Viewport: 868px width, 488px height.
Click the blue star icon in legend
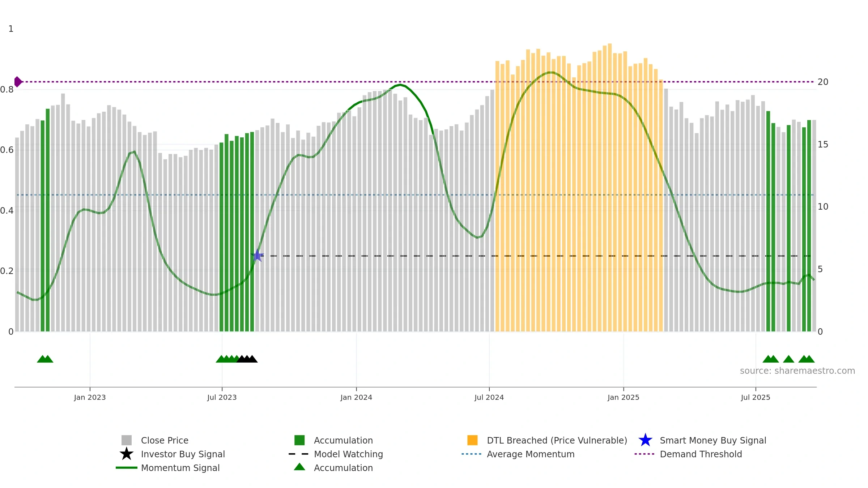[x=645, y=440]
